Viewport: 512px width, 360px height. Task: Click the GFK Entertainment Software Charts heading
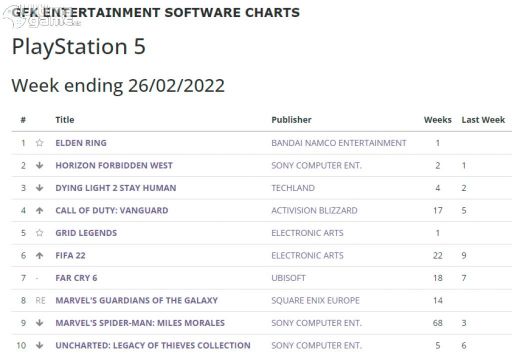(x=156, y=13)
